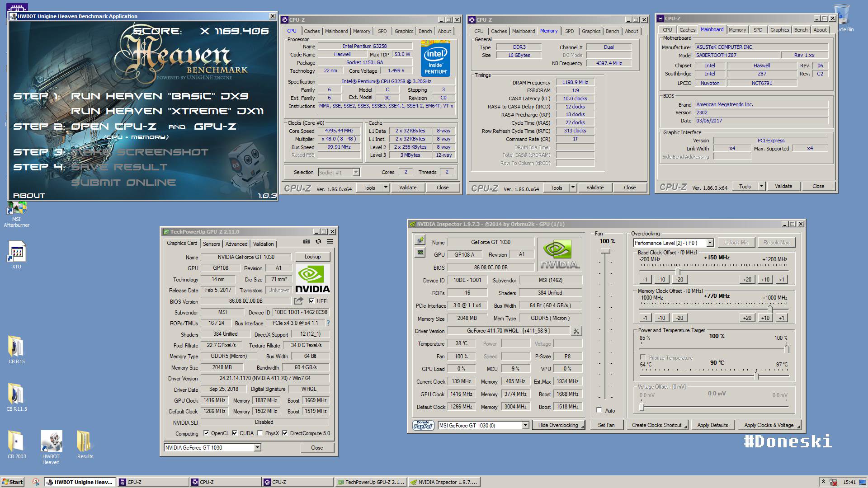Adjust fan speed slider handle

pyautogui.click(x=606, y=251)
